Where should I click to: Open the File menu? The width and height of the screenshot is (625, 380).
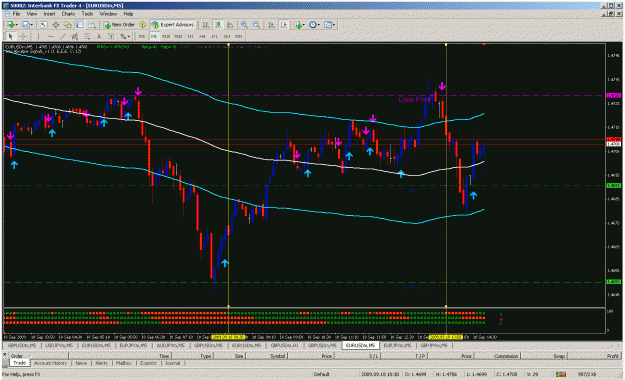pos(16,14)
